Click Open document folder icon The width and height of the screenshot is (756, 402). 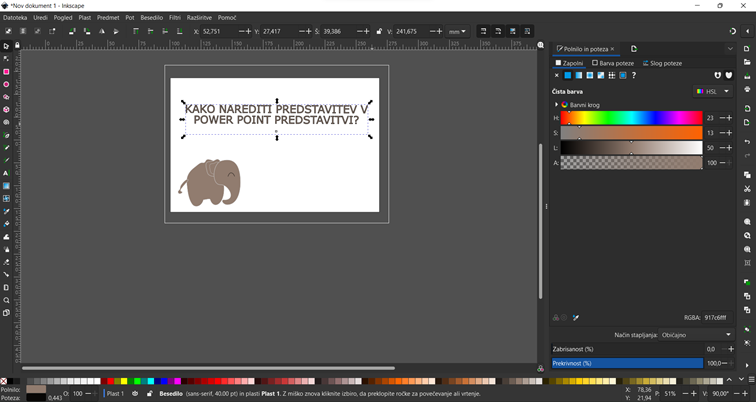tap(747, 62)
